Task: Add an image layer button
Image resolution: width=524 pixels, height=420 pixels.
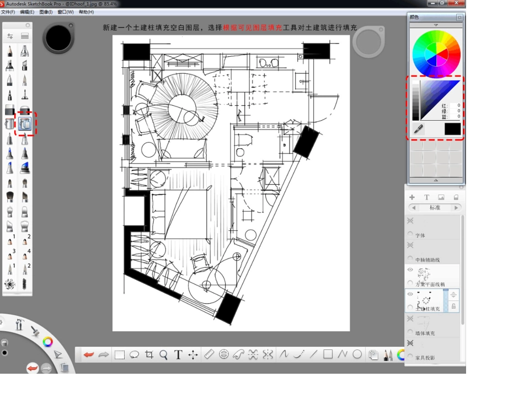Action: click(x=441, y=197)
